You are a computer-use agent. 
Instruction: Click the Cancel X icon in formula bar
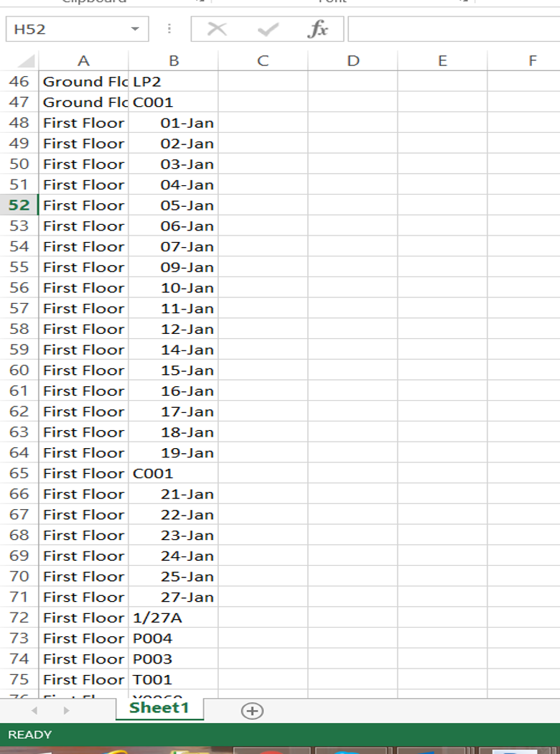217,29
